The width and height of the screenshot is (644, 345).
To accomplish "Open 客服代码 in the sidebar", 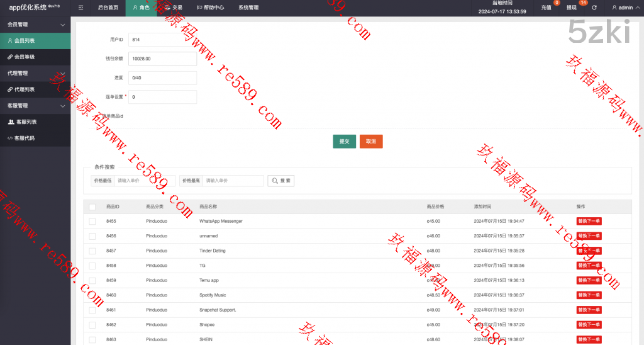I will coord(25,138).
